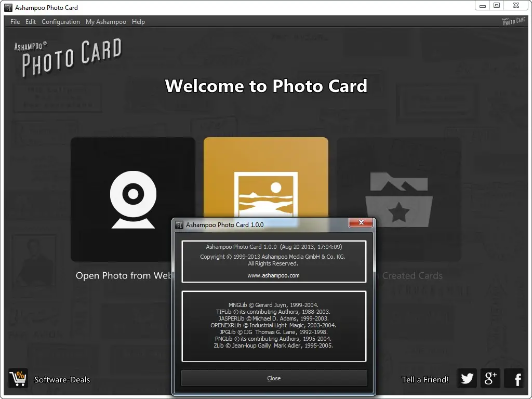532x399 pixels.
Task: Click the TIFLib contributing Authors credit line
Action: pyautogui.click(x=273, y=312)
